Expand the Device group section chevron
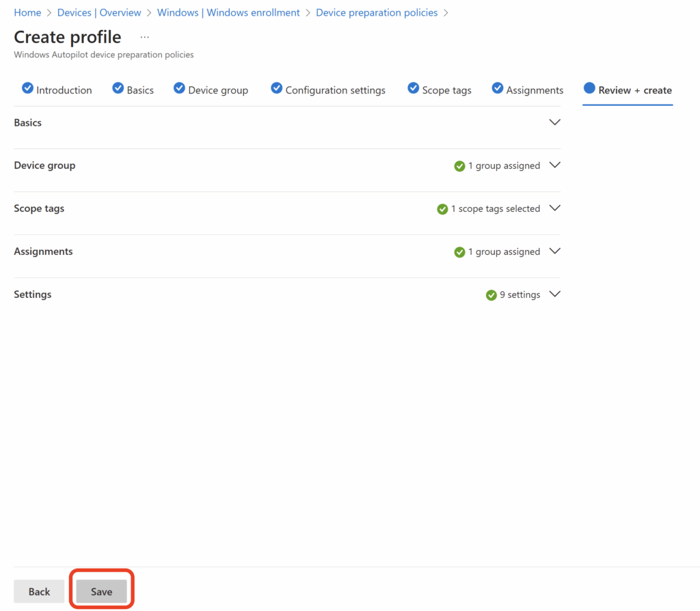 tap(554, 165)
